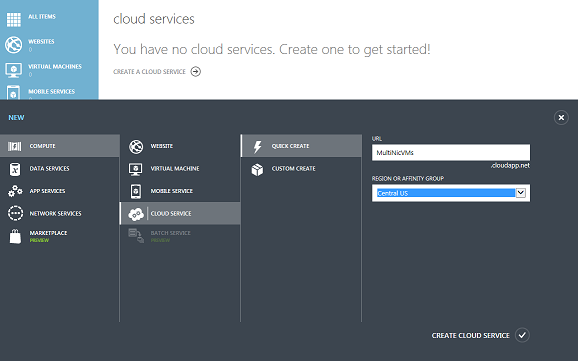This screenshot has height=361, width=578.
Task: Open All Items in the sidebar
Action: coord(42,17)
